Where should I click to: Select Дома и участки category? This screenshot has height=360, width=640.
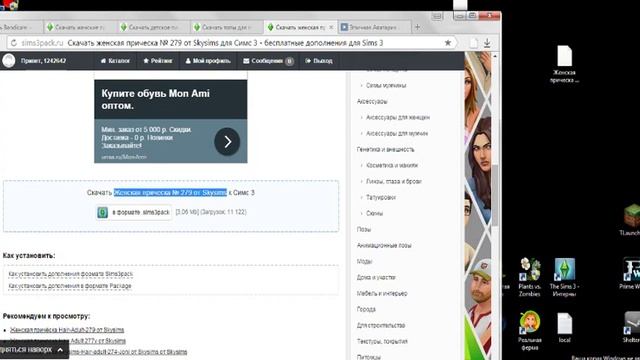pos(376,277)
